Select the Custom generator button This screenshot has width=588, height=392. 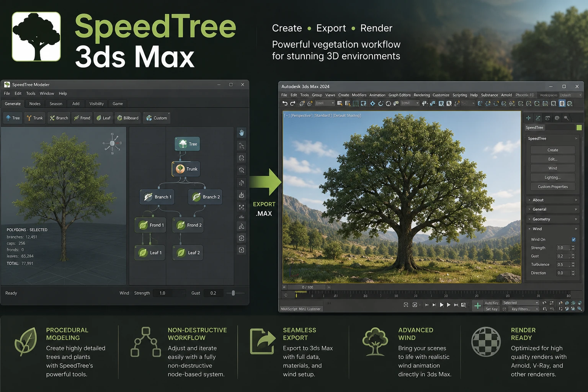[x=157, y=118]
